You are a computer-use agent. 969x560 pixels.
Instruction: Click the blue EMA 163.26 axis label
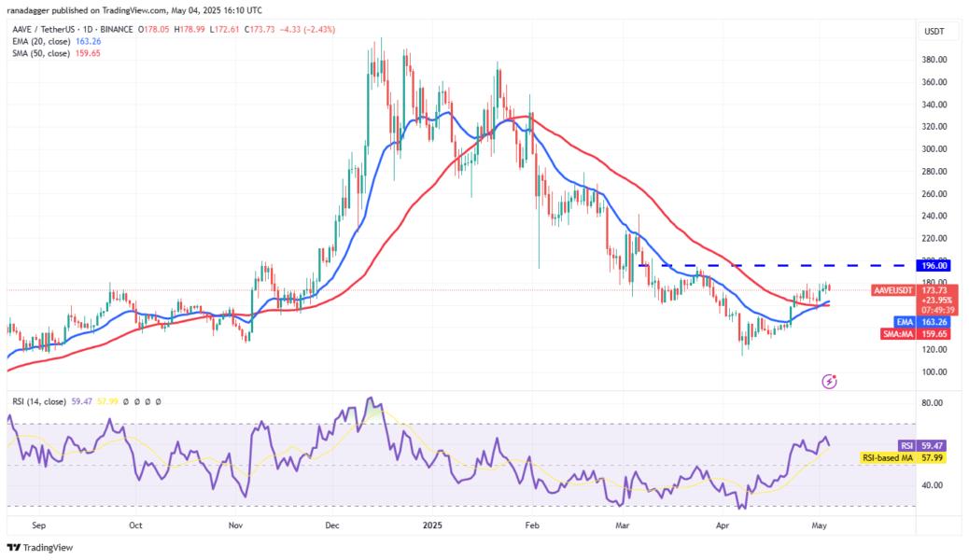tap(921, 322)
